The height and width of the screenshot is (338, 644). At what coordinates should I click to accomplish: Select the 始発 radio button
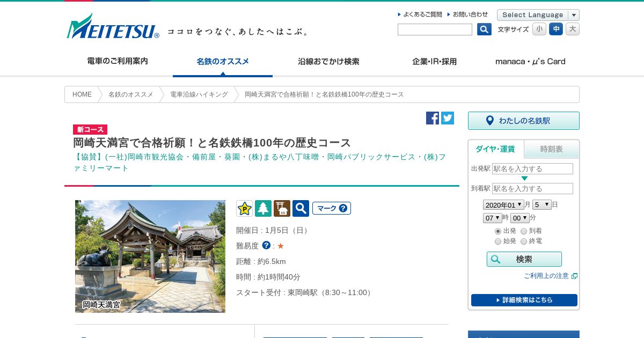[x=498, y=241]
